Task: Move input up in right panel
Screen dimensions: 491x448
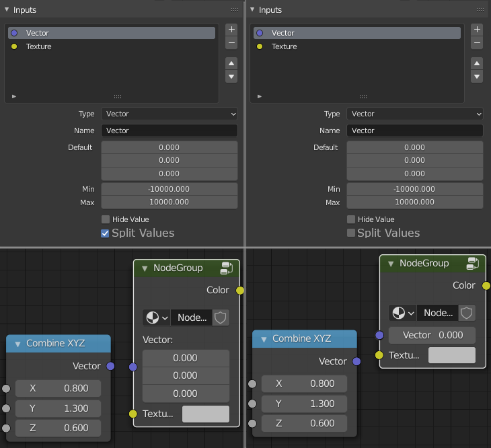Action: click(x=477, y=63)
